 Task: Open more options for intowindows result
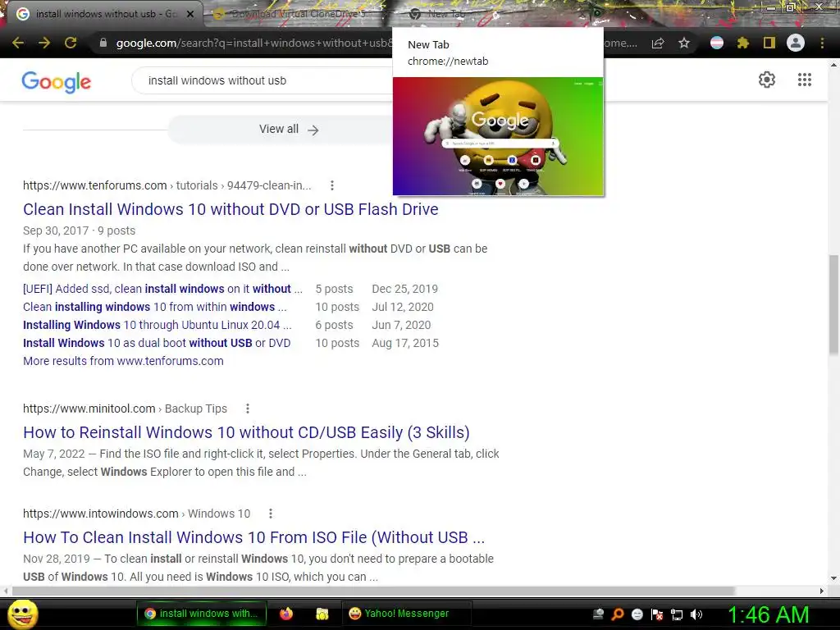(x=271, y=514)
